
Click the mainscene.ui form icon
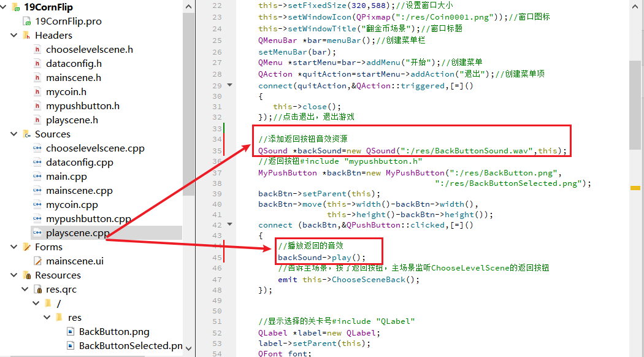click(x=38, y=261)
